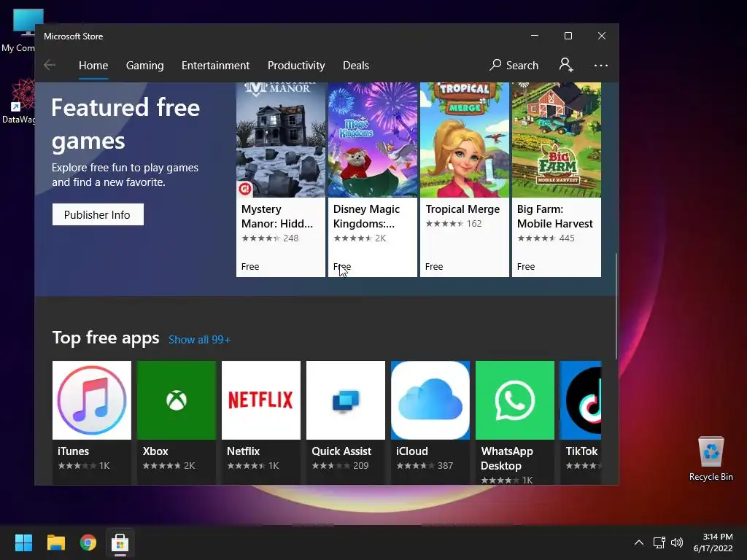Click the Disney Magic Kingdoms title text
747x560 pixels.
pos(366,216)
